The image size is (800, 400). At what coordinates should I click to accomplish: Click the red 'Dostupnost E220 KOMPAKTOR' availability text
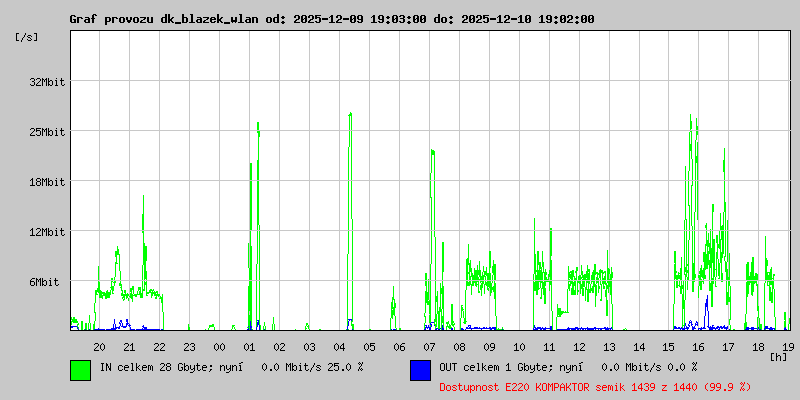coord(595,387)
